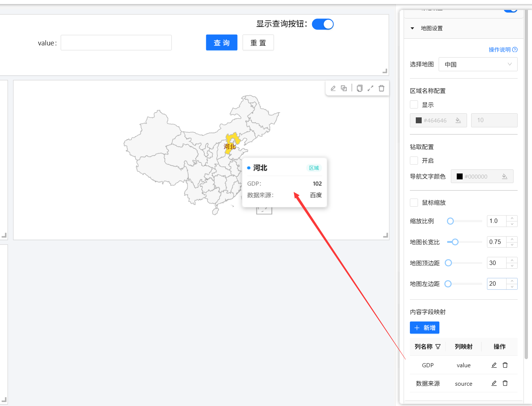Screen dimensions: 532x406
Task: Open the 选择地图 dropdown showing 中国
Action: coord(478,64)
